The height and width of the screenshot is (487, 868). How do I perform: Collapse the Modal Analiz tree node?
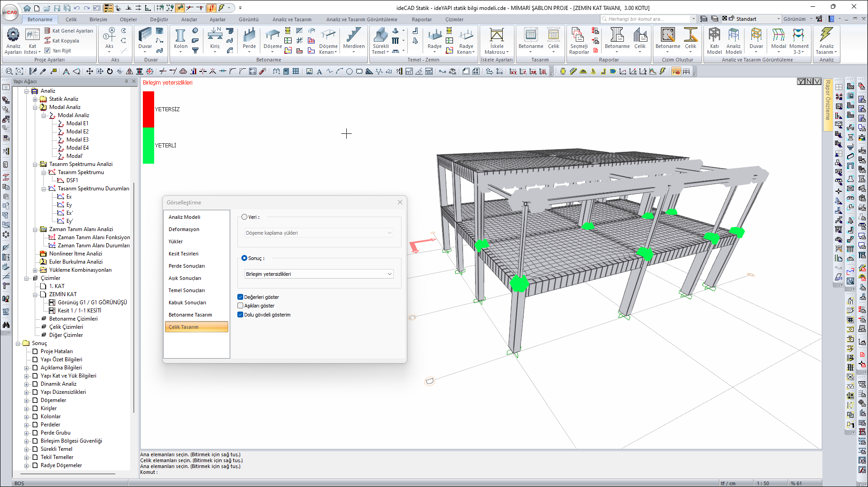35,107
